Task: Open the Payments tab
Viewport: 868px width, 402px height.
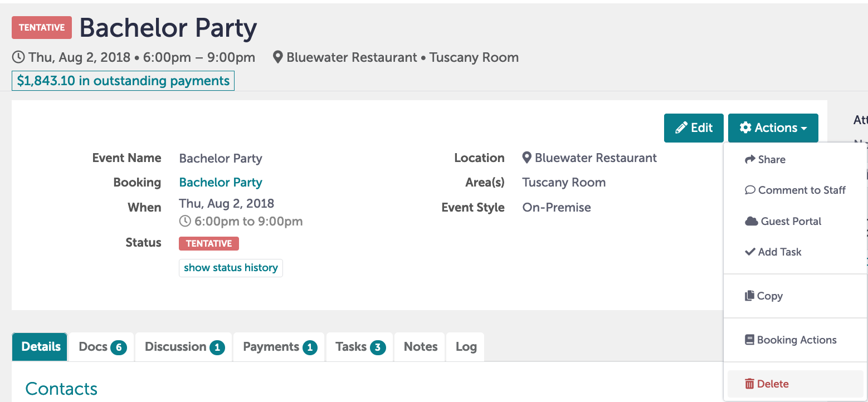Action: (279, 347)
